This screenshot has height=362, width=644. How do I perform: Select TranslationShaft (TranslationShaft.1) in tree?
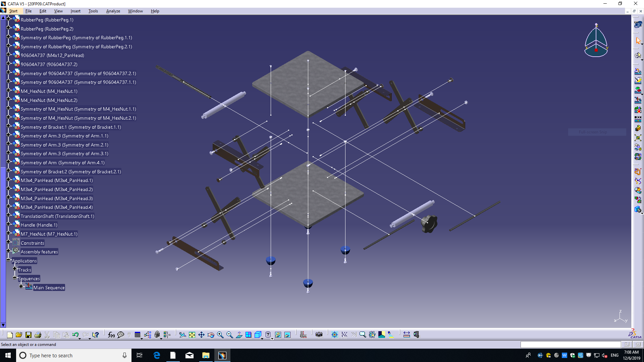[x=57, y=216]
